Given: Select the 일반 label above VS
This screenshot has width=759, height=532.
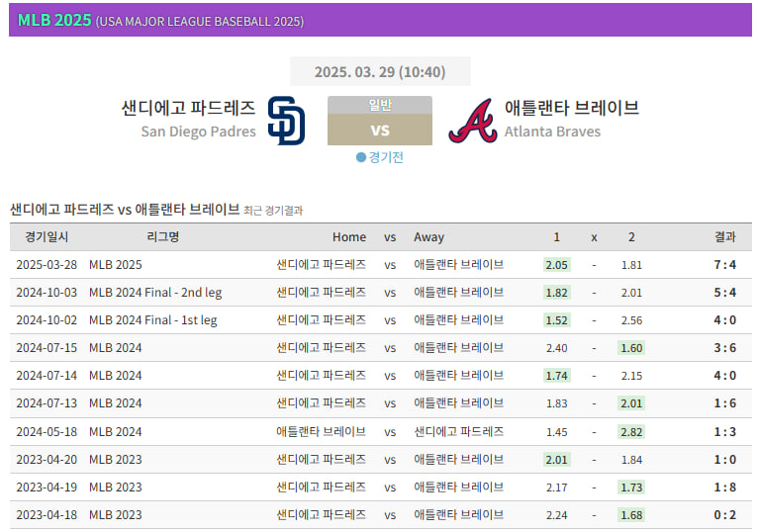Looking at the screenshot, I should pos(379,105).
